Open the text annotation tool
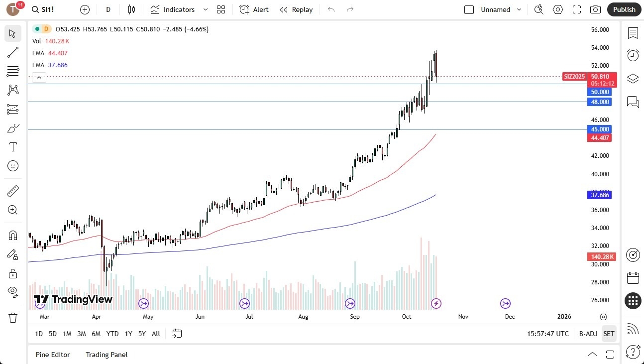Image resolution: width=644 pixels, height=364 pixels. click(x=12, y=146)
